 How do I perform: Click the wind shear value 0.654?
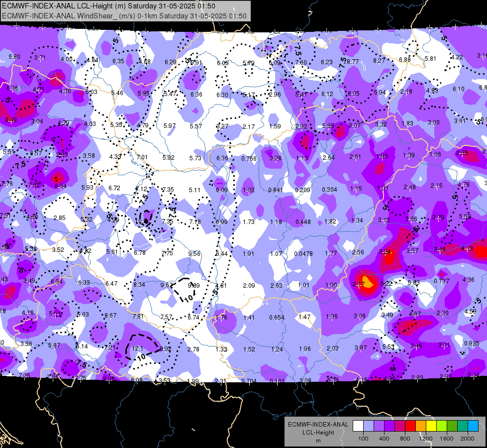click(277, 317)
